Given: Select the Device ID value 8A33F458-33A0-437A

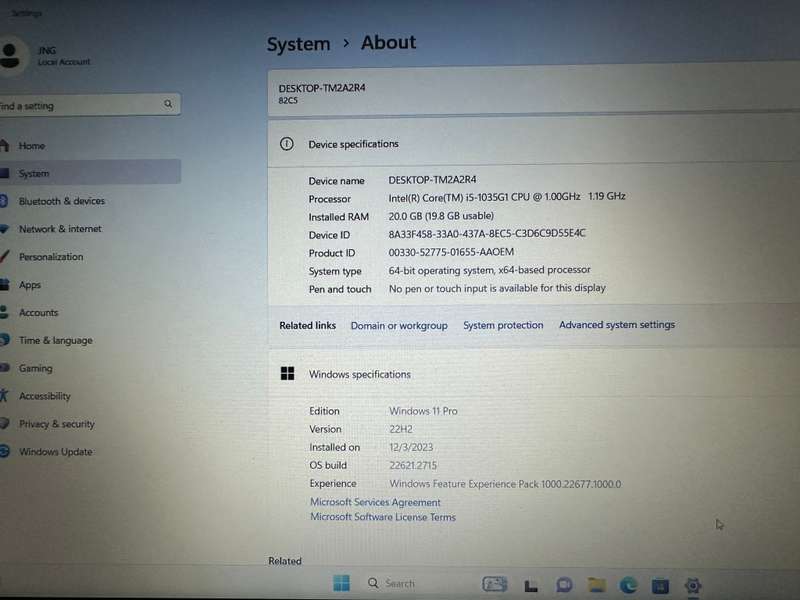Looking at the screenshot, I should 487,234.
